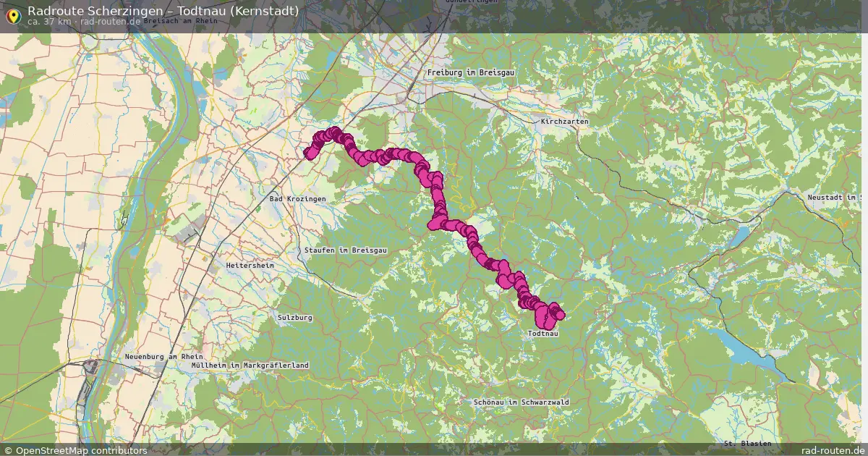
Task: Click the St. Blasien map label
Action: point(747,443)
